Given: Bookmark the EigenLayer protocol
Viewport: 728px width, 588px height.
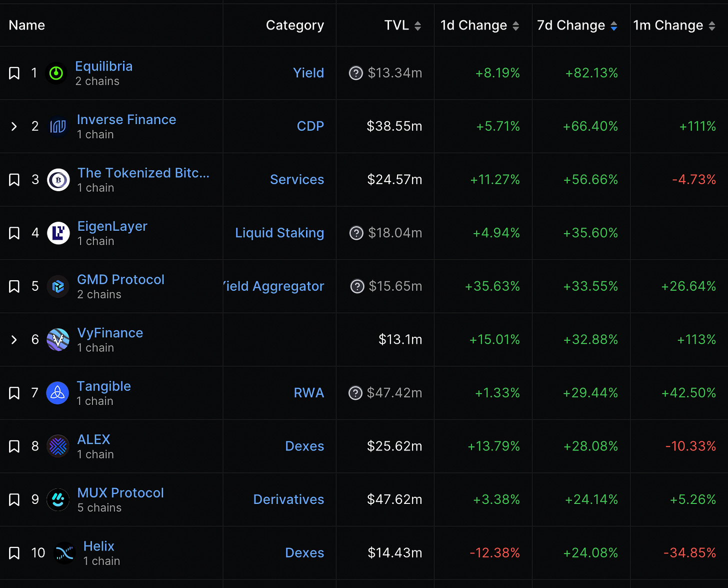Looking at the screenshot, I should (x=14, y=233).
